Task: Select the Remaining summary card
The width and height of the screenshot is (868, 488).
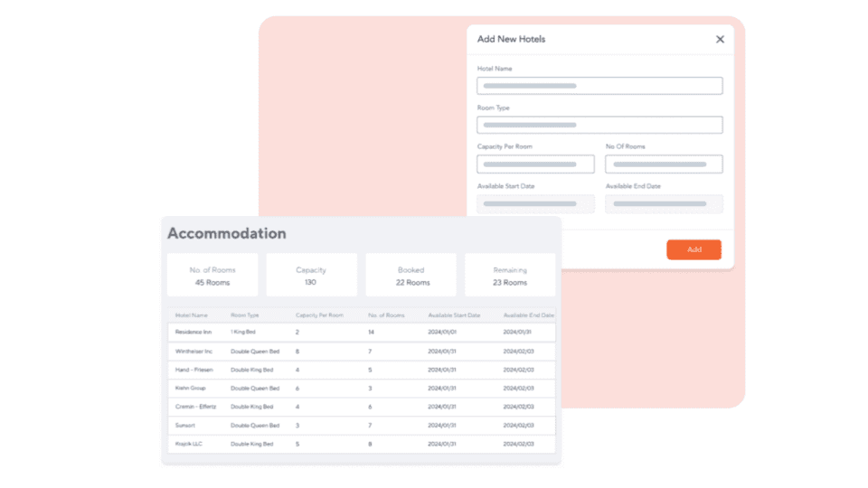Action: [x=510, y=275]
